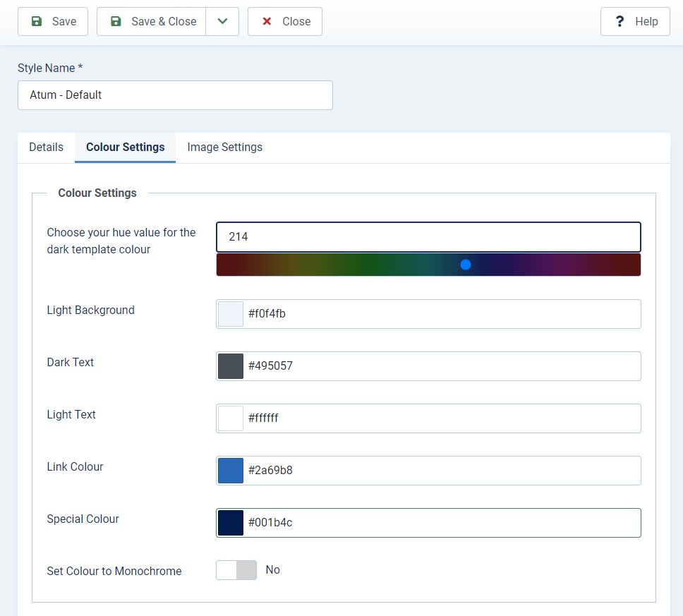Click the hue value input showing 214
The height and width of the screenshot is (616, 683).
[x=428, y=237]
